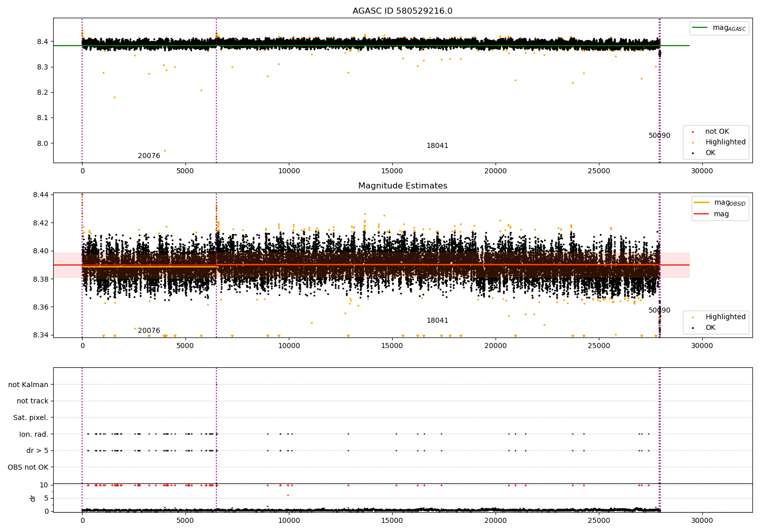Click the "20076" annotation in Magnitude Estimates plot

click(149, 331)
